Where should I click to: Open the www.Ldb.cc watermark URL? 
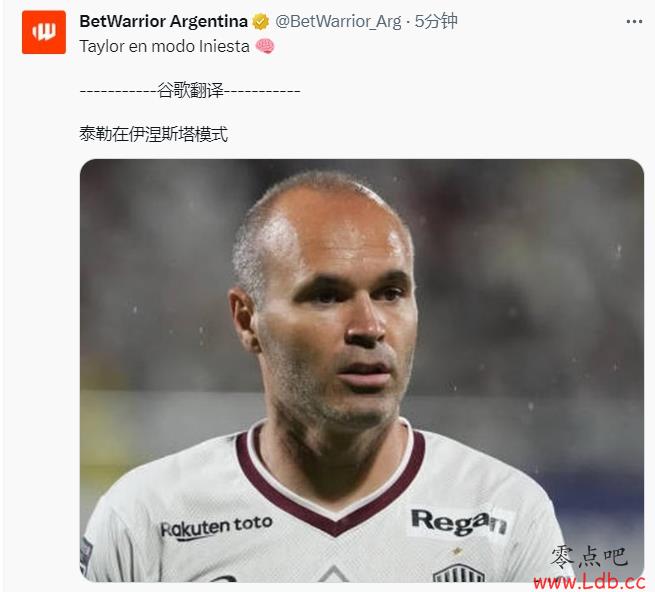(589, 582)
